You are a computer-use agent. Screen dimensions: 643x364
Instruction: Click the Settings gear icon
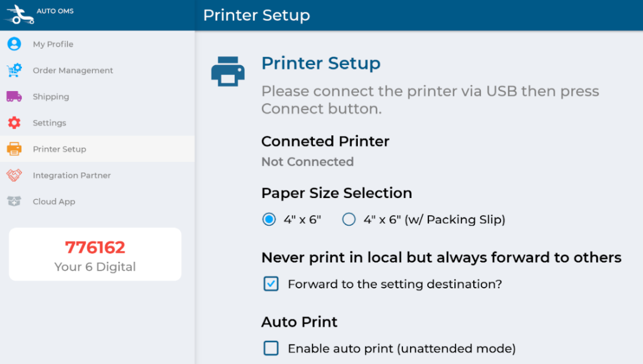(x=14, y=123)
